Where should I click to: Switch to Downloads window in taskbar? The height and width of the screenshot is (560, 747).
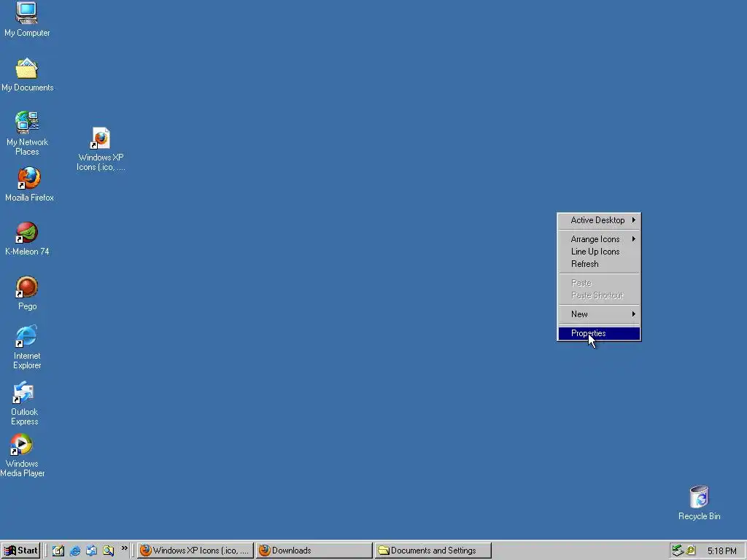[314, 551]
